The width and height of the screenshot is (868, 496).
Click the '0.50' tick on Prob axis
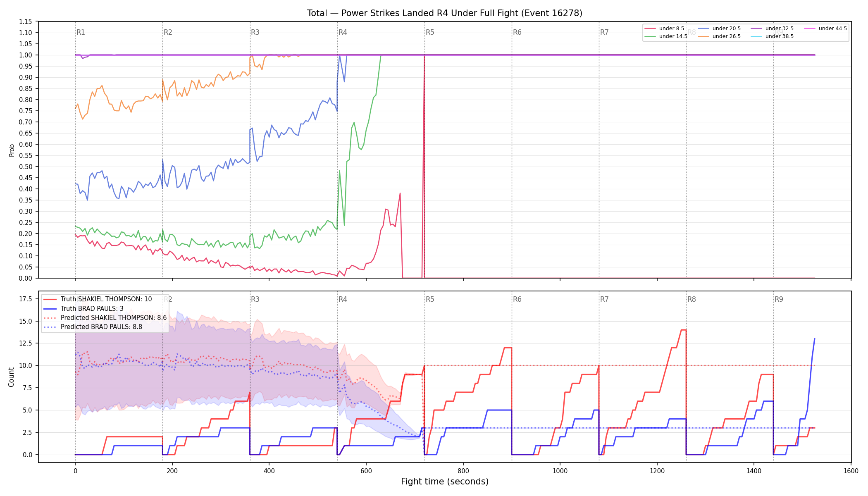pyautogui.click(x=26, y=167)
